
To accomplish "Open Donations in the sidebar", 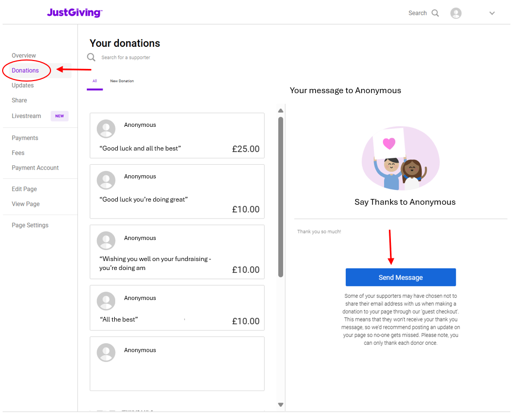I will [x=25, y=71].
